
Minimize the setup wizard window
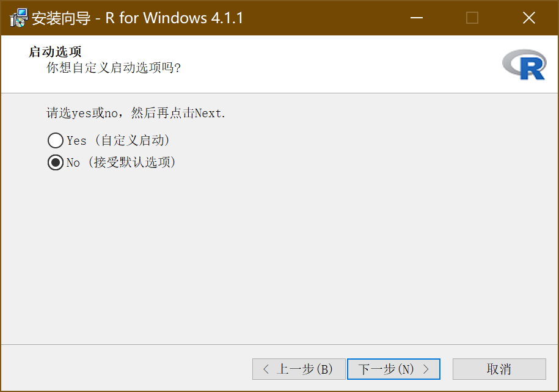click(x=417, y=18)
